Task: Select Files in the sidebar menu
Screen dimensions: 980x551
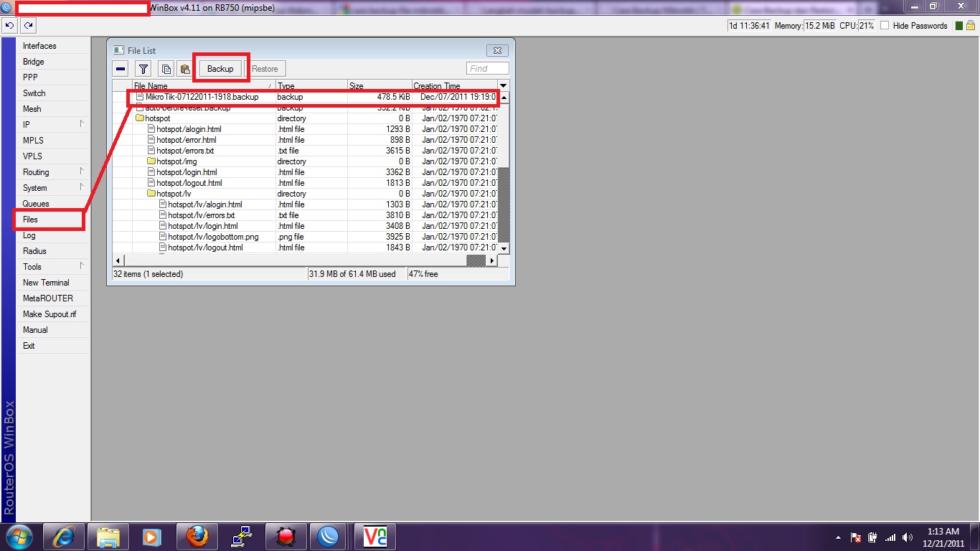Action: 53,220
